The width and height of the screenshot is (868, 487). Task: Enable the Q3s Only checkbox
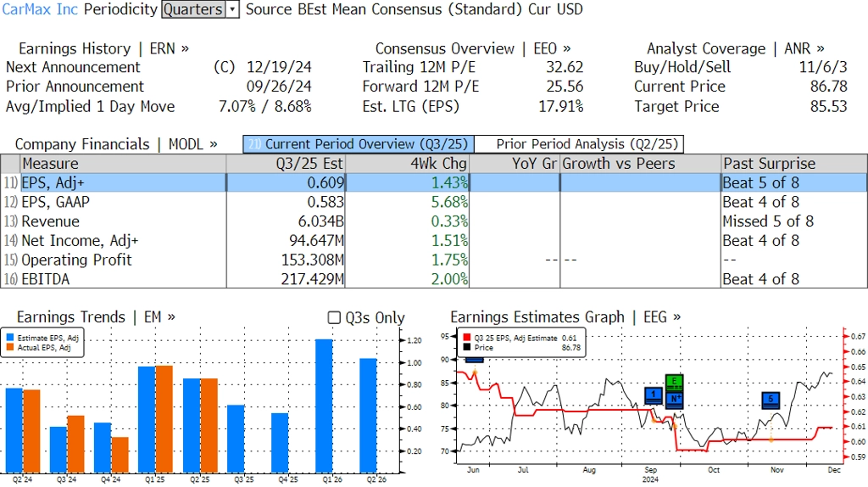point(334,317)
